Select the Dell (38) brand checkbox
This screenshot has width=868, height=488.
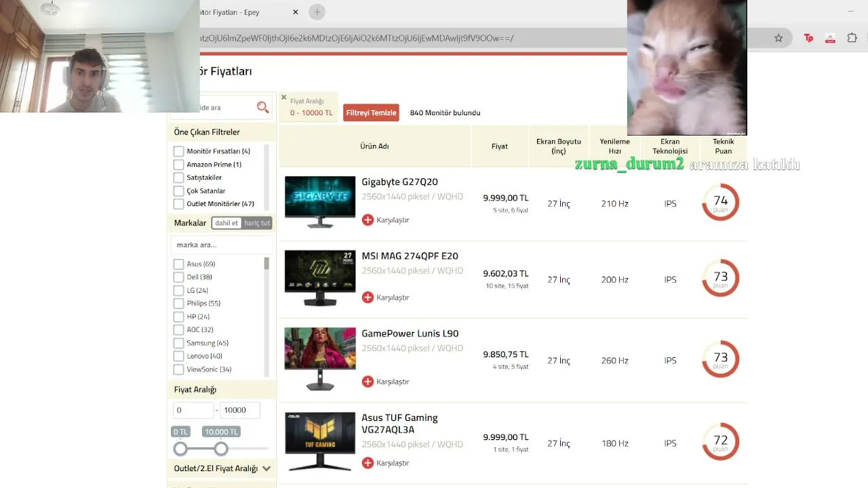(178, 277)
